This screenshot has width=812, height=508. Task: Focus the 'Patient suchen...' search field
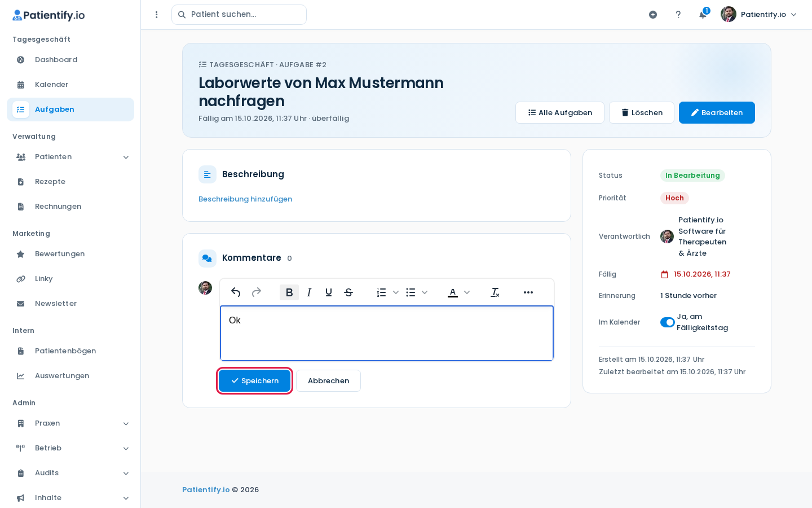pyautogui.click(x=239, y=15)
